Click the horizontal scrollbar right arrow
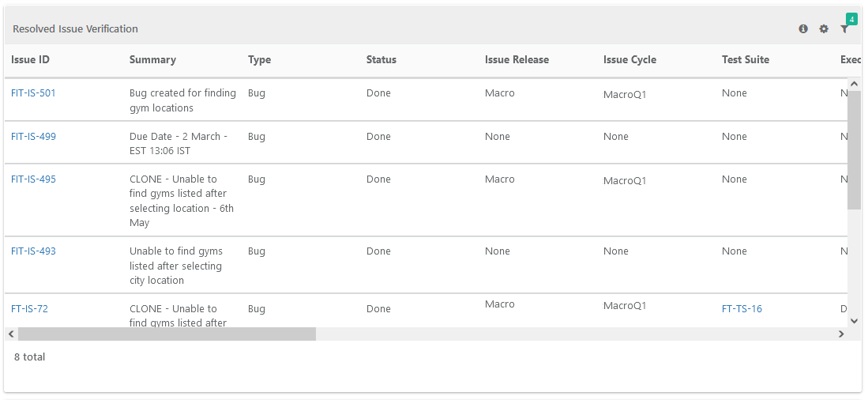This screenshot has height=400, width=868. tap(841, 334)
